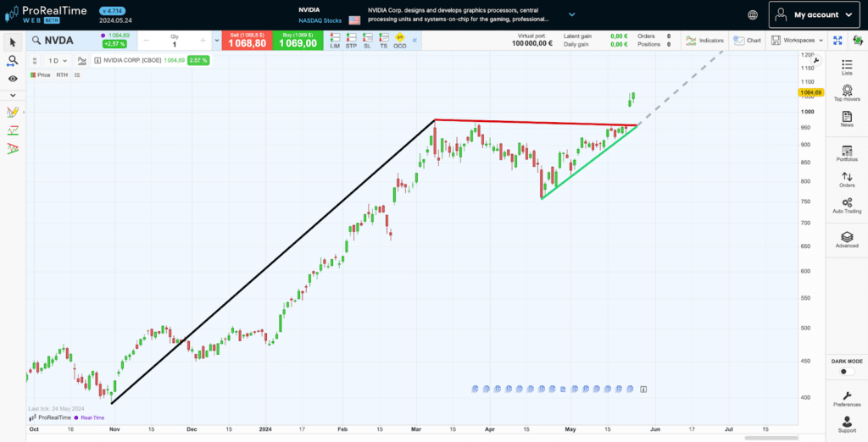Open the Workspaces dropdown
Screen dimensions: 868x442
(x=797, y=41)
